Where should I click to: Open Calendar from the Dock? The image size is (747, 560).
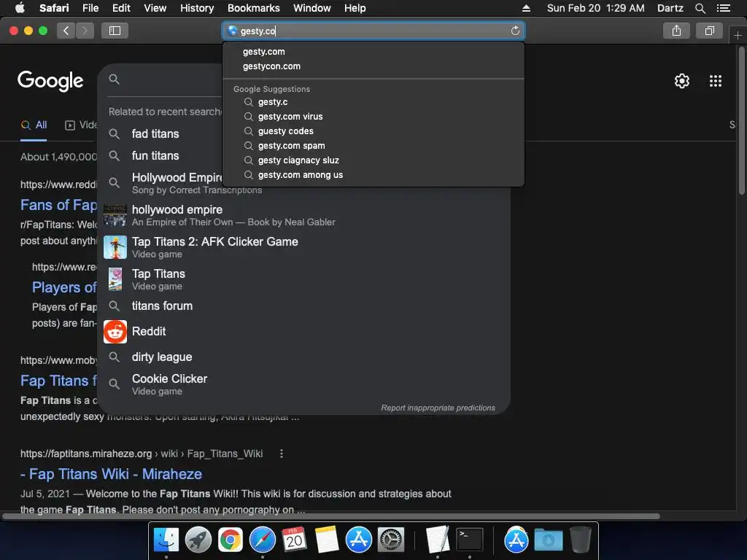(x=295, y=540)
